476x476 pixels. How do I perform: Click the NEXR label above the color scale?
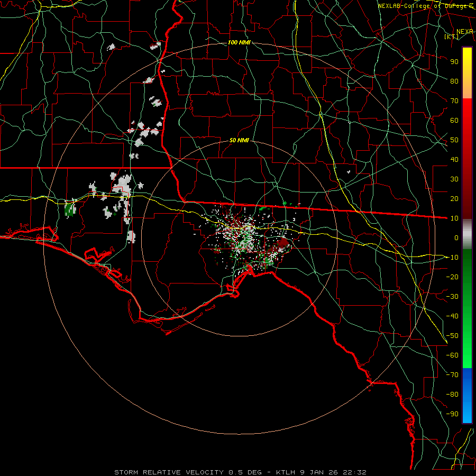click(465, 32)
